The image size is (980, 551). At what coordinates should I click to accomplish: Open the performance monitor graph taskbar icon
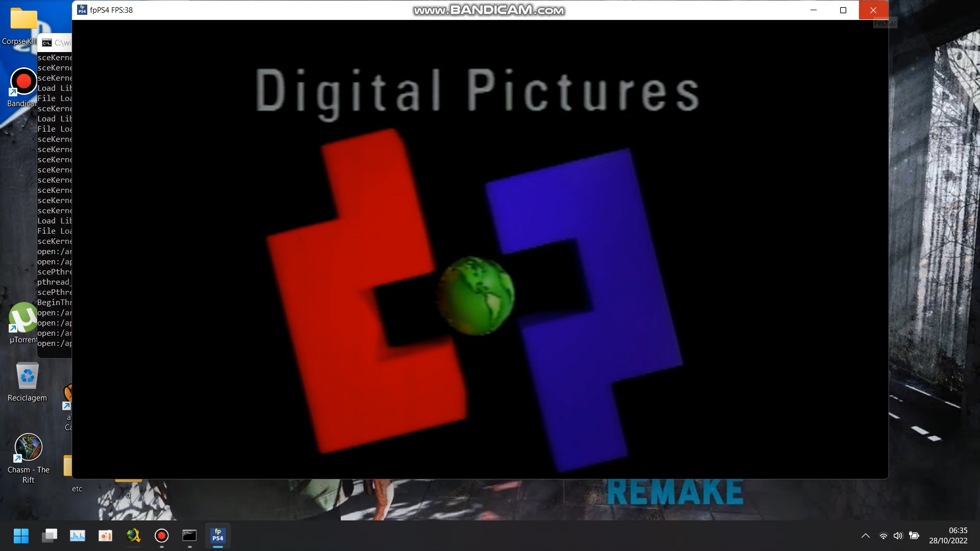point(78,536)
